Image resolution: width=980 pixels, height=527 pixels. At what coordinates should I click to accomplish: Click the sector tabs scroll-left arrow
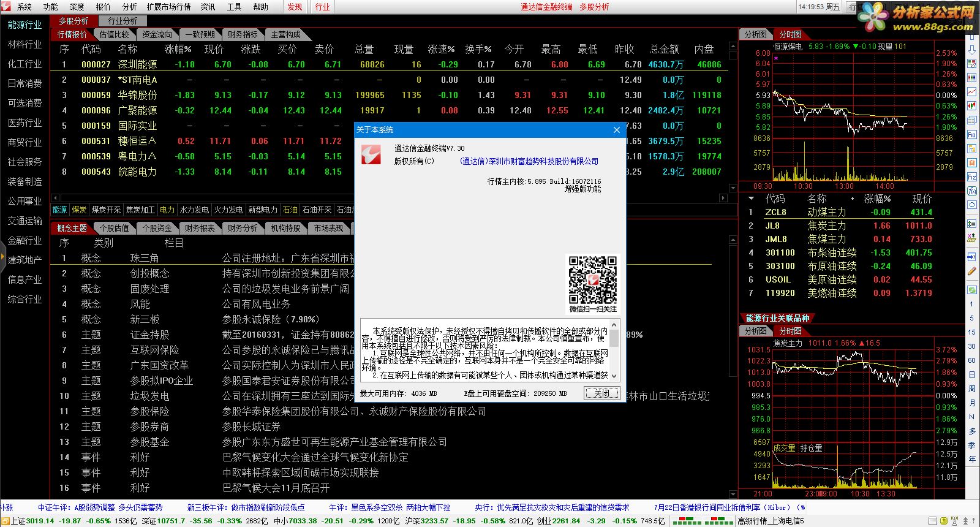coord(55,198)
